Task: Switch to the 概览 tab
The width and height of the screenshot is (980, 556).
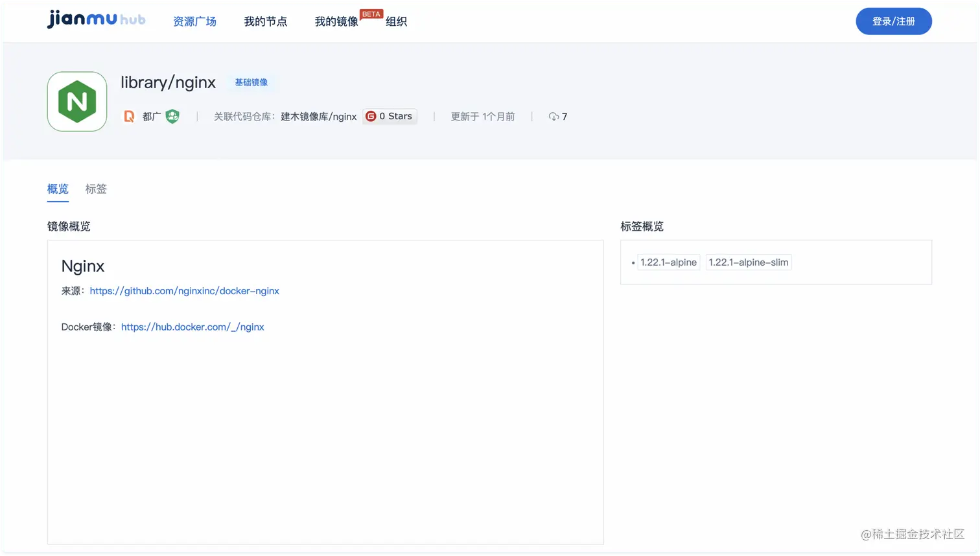Action: coord(58,189)
